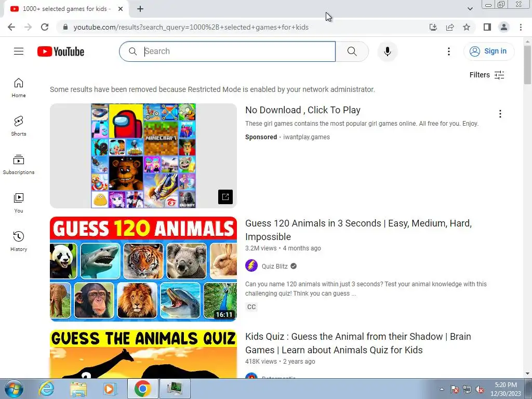Open the Filters panel

[x=487, y=75]
